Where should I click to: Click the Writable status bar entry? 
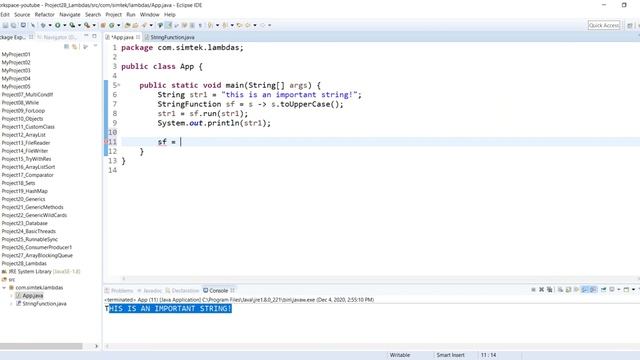pyautogui.click(x=400, y=355)
